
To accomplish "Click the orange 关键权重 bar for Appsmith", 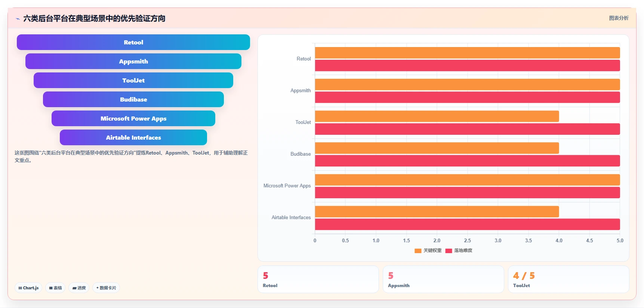I will pos(467,84).
